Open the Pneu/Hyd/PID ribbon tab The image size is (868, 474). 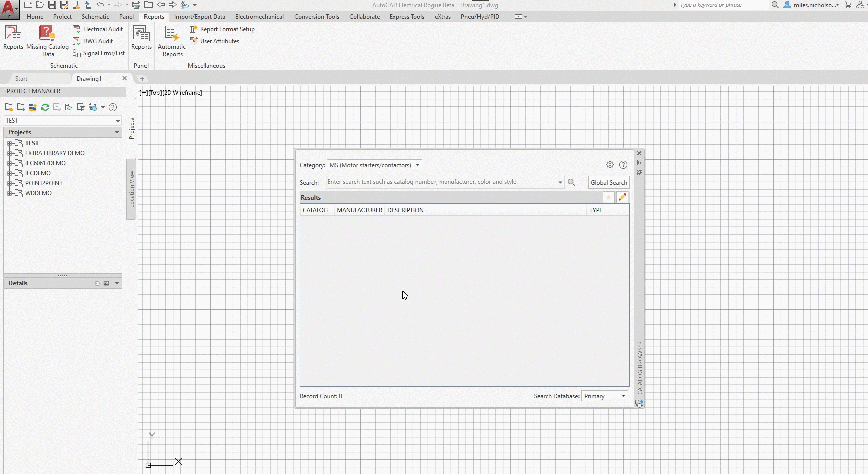coord(480,17)
